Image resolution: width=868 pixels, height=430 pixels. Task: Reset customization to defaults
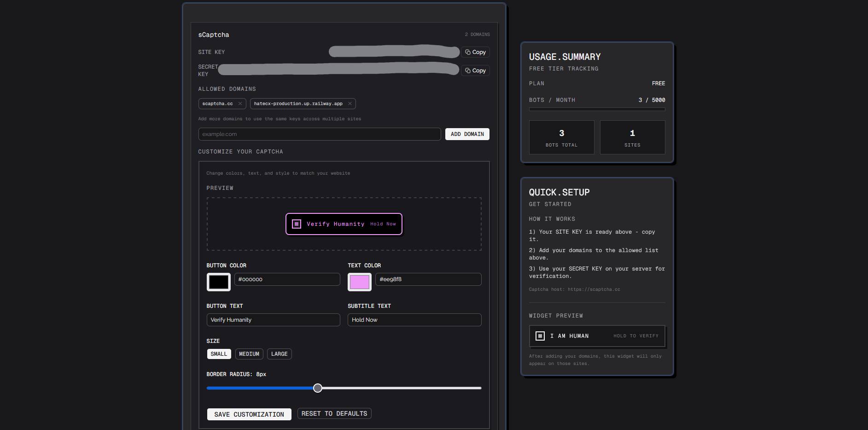tap(334, 413)
